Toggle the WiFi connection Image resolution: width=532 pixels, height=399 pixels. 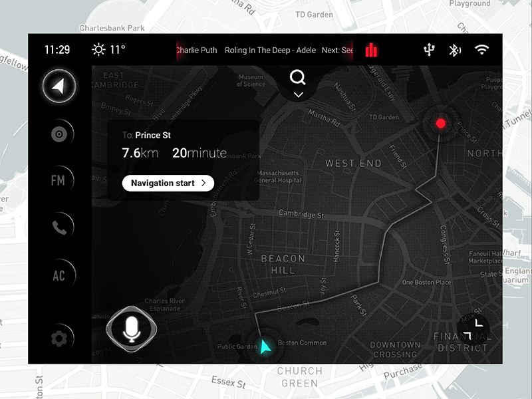(x=480, y=50)
